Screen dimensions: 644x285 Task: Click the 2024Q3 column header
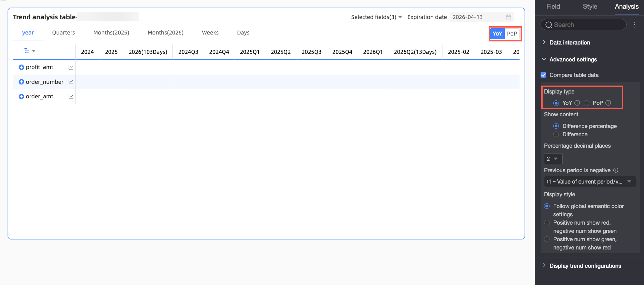[188, 52]
